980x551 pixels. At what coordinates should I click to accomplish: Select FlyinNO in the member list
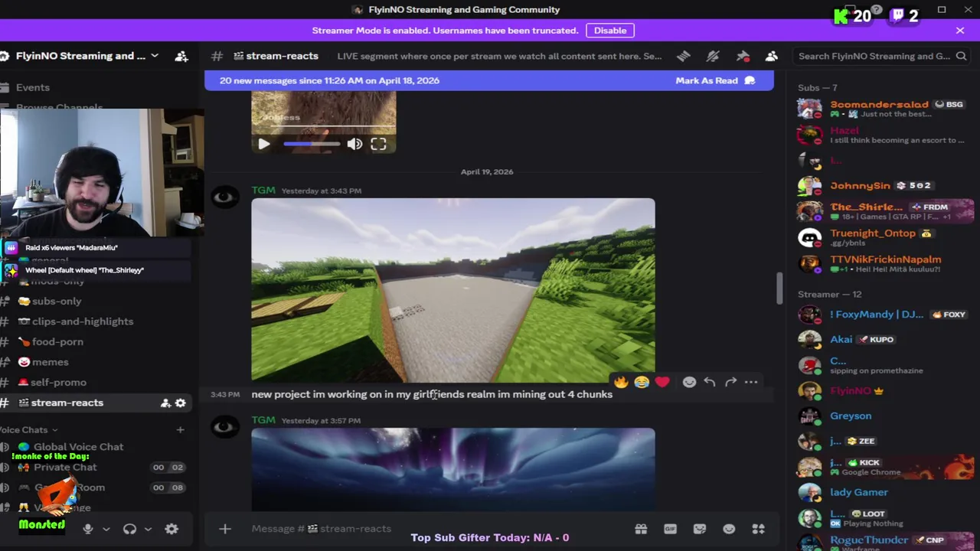(884, 391)
